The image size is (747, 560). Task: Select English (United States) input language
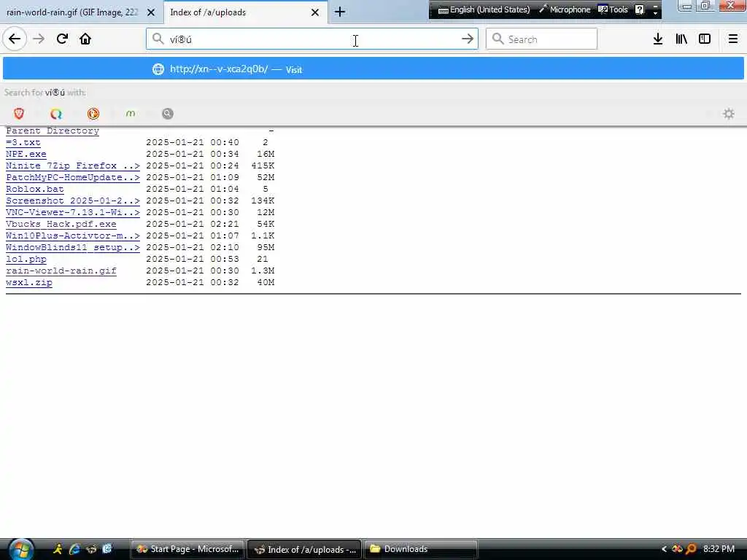tap(484, 9)
